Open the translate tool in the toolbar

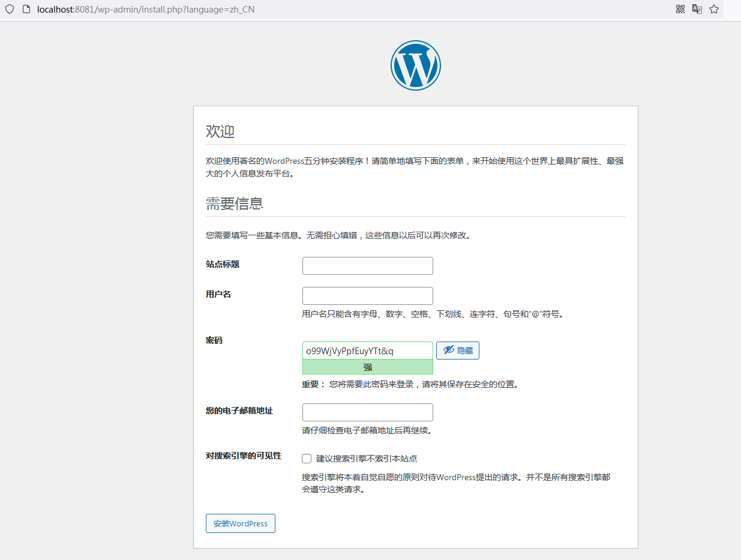[697, 9]
